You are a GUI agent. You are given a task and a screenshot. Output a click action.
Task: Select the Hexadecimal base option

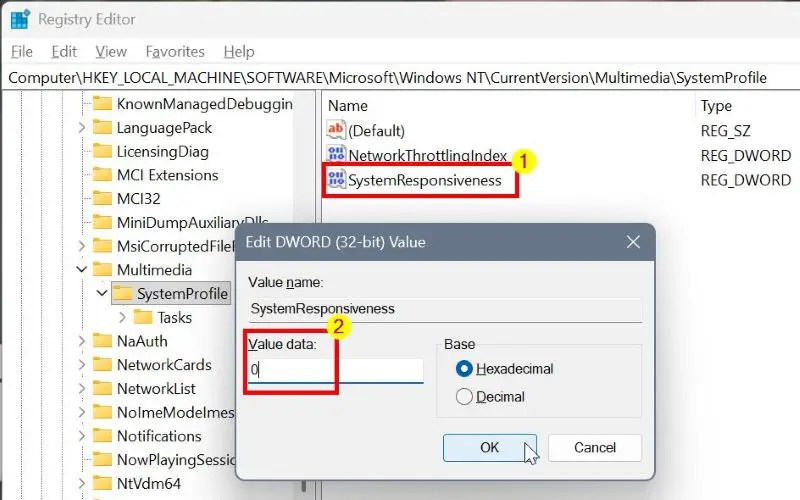(464, 368)
